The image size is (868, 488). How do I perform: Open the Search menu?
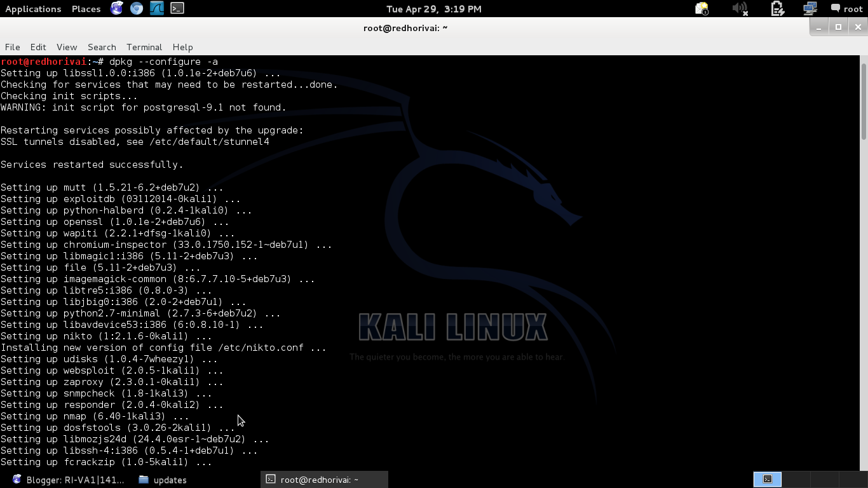(x=101, y=47)
